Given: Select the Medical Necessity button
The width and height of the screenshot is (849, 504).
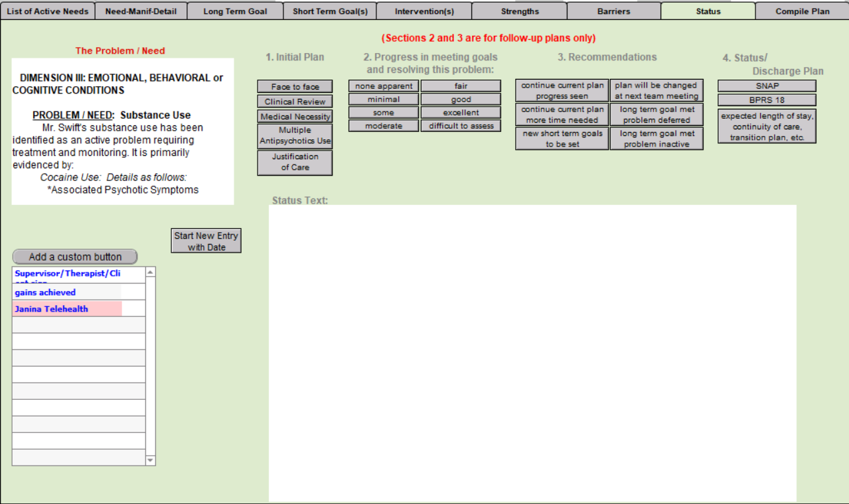Looking at the screenshot, I should click(295, 117).
